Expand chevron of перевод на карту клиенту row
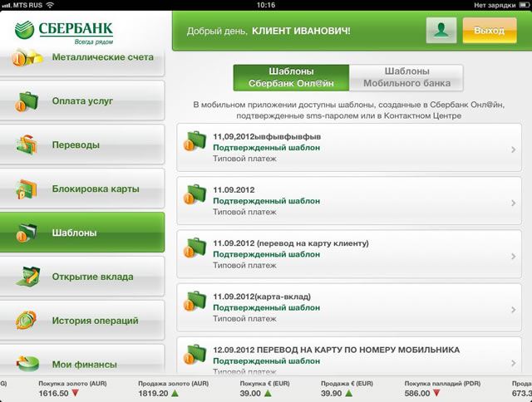532x402 pixels. point(514,257)
